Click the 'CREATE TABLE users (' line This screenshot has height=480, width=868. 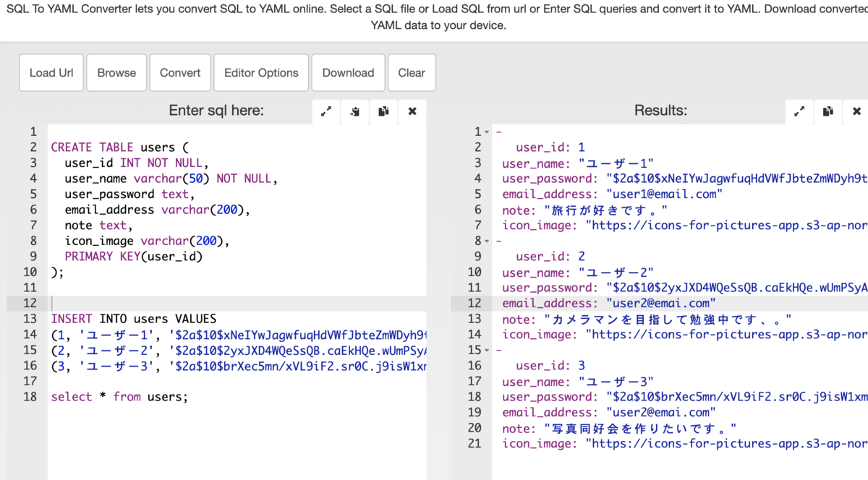119,147
